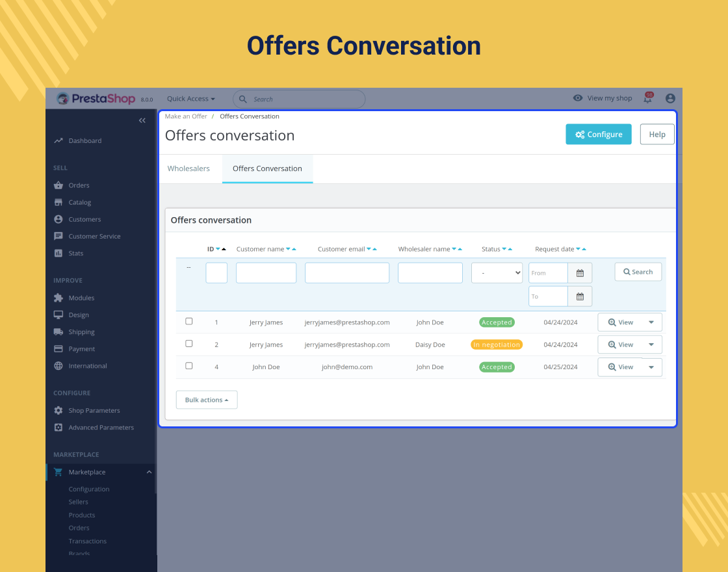This screenshot has width=728, height=572.
Task: Click the Orders basket icon under Sell
Action: pyautogui.click(x=58, y=185)
